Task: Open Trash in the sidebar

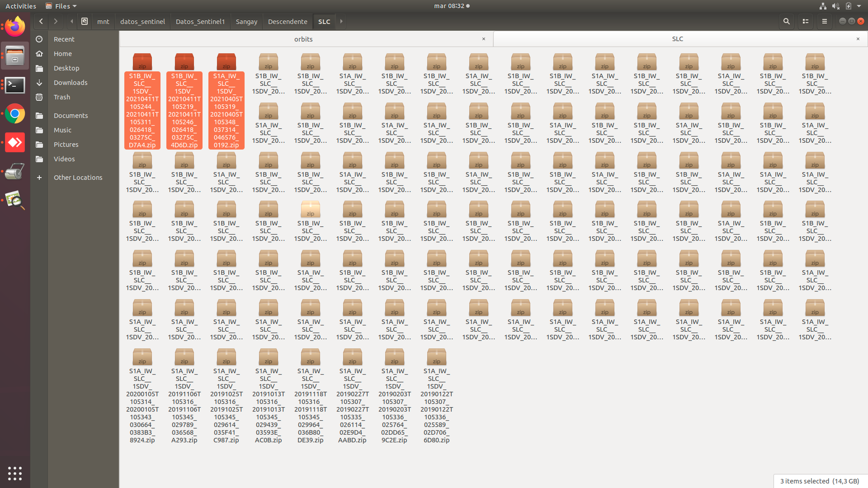Action: (62, 97)
